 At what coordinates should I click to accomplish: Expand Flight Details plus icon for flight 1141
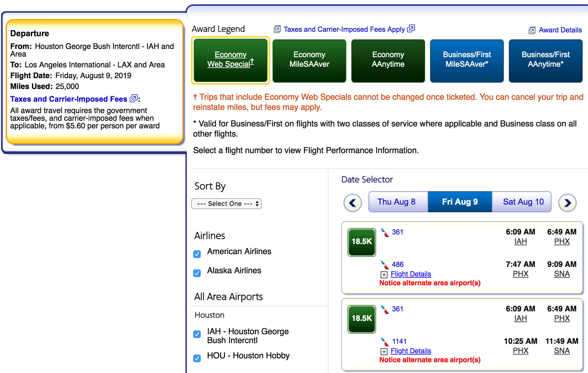(x=384, y=351)
